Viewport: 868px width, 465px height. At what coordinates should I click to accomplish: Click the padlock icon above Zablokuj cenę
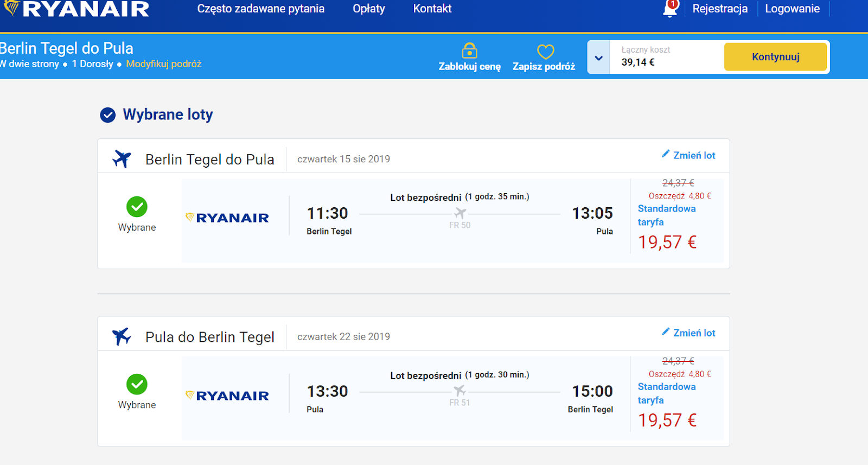469,50
